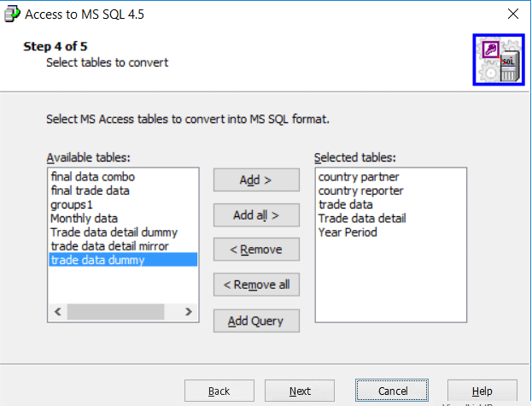Click the Access to MS SQL title bar icon

pos(12,14)
